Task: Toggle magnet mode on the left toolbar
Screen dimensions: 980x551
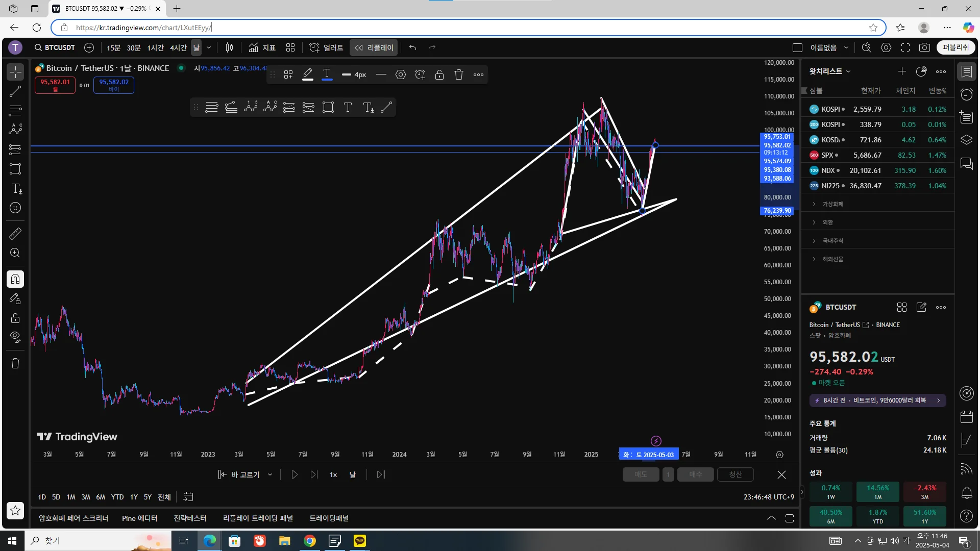Action: point(15,279)
